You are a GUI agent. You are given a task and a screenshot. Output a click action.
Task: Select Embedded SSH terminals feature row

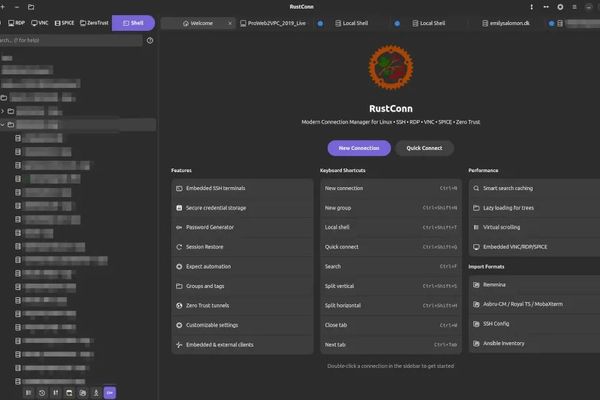pos(243,188)
